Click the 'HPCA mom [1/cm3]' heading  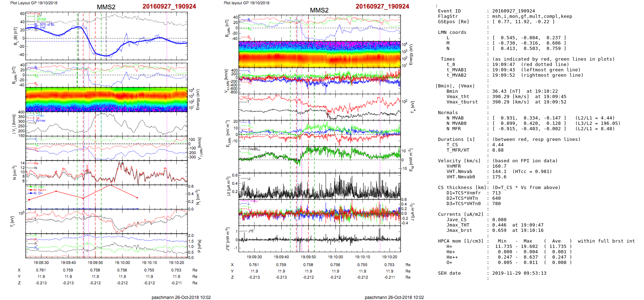coord(461,241)
